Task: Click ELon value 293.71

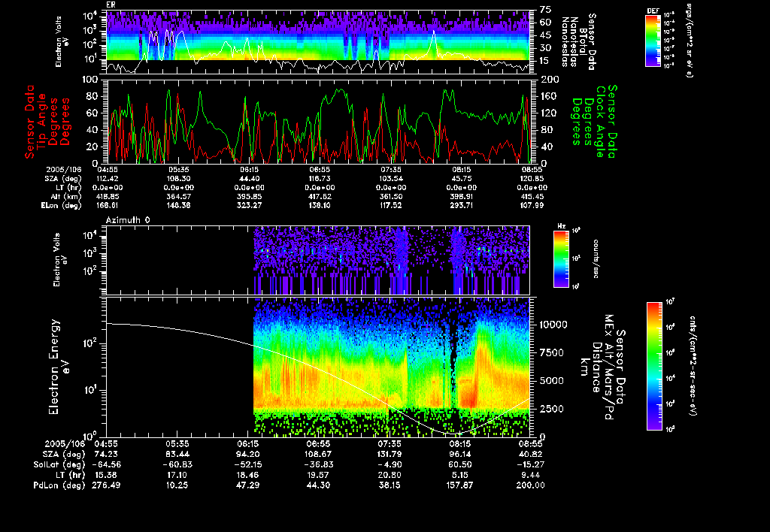Action: [462, 206]
